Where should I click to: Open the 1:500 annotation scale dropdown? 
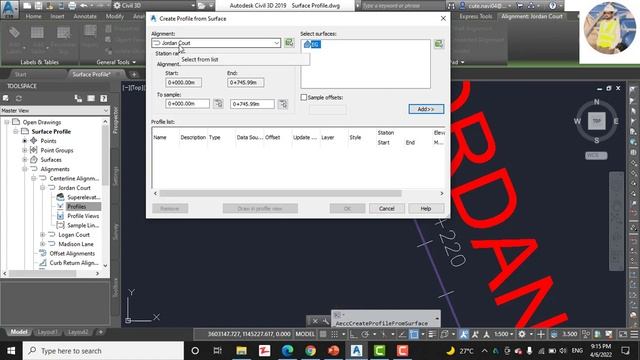[x=503, y=334]
